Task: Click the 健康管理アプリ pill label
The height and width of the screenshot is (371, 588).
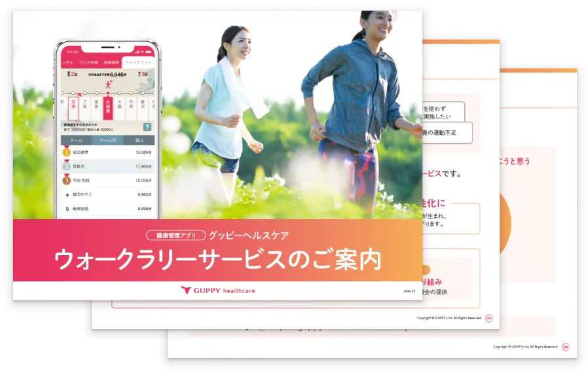Action: [x=176, y=236]
